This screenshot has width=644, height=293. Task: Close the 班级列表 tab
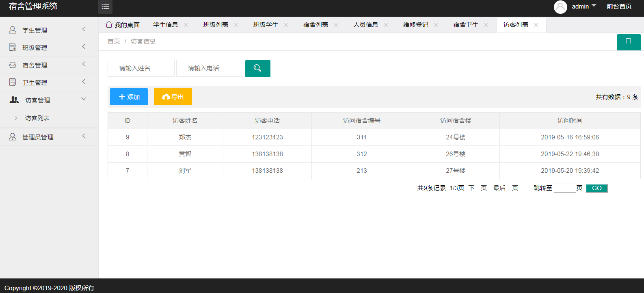pos(236,25)
